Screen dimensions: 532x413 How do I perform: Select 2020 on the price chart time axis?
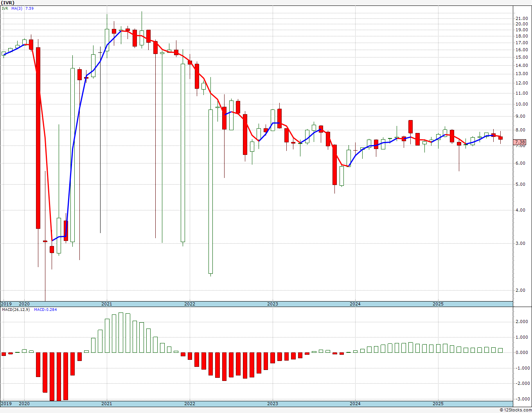click(24, 304)
